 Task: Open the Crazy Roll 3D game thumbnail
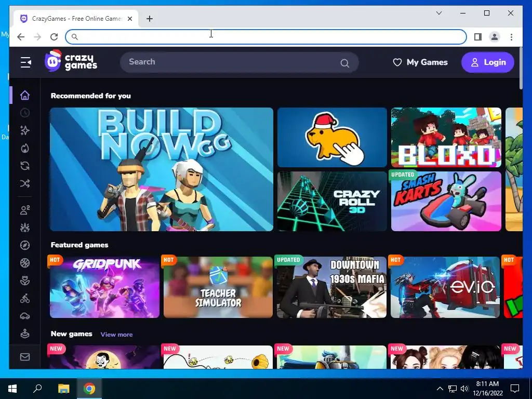332,201
